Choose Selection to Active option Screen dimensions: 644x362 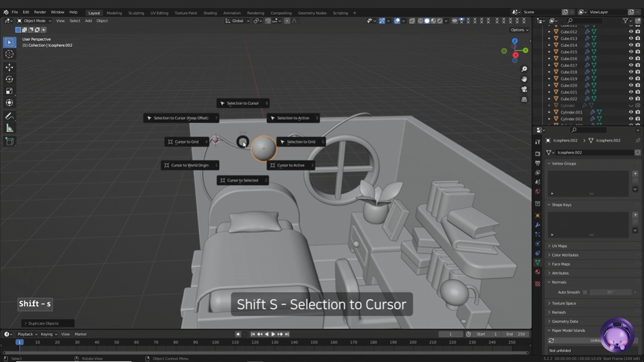[x=293, y=118]
